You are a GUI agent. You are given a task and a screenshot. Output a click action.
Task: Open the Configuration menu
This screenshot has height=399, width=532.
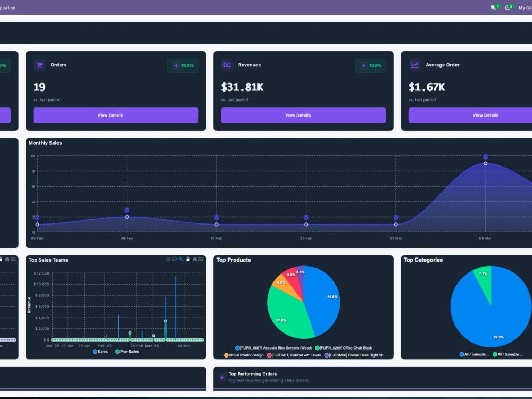[x=7, y=7]
